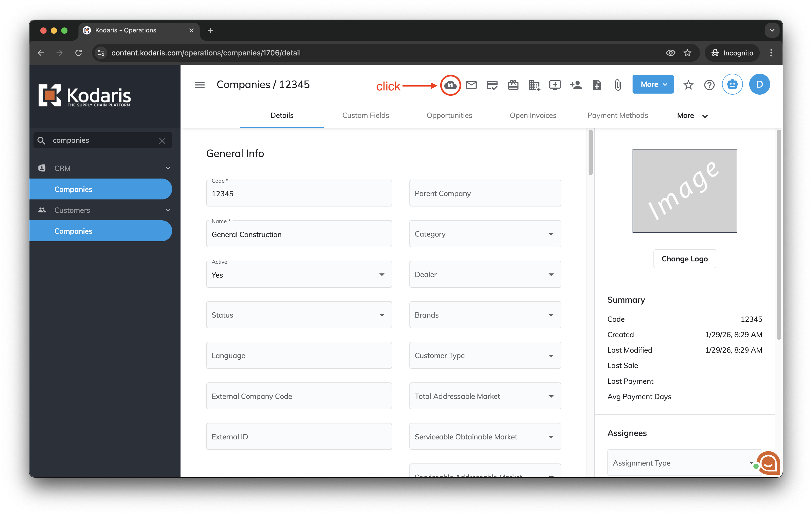Screen dimensions: 812x516
Task: Switch to the Opportunities tab
Action: pos(449,116)
